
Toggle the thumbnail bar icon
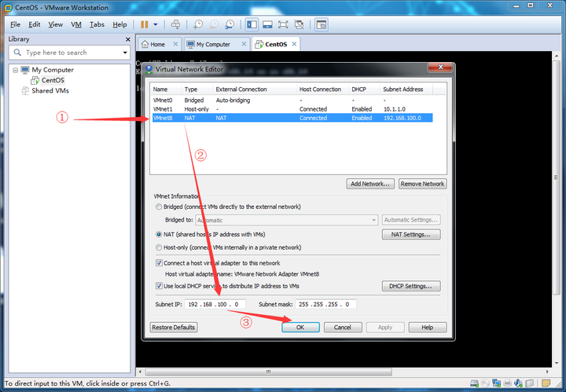click(267, 24)
